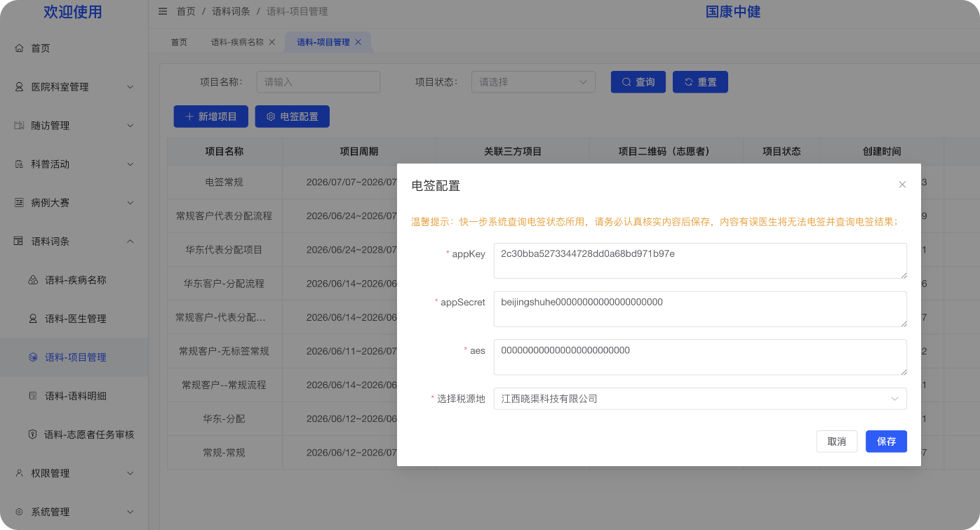Click the 电签配置 toolbar button
This screenshot has height=530, width=980.
[293, 117]
